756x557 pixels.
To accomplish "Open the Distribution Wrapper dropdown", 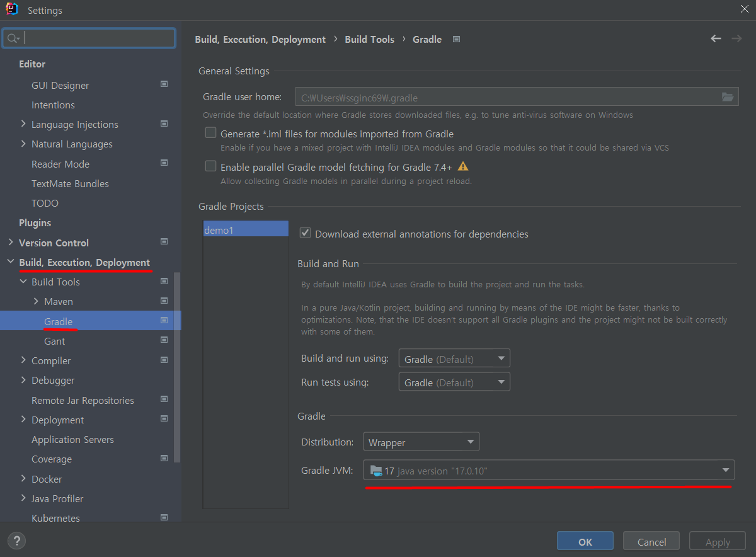I will pyautogui.click(x=421, y=442).
